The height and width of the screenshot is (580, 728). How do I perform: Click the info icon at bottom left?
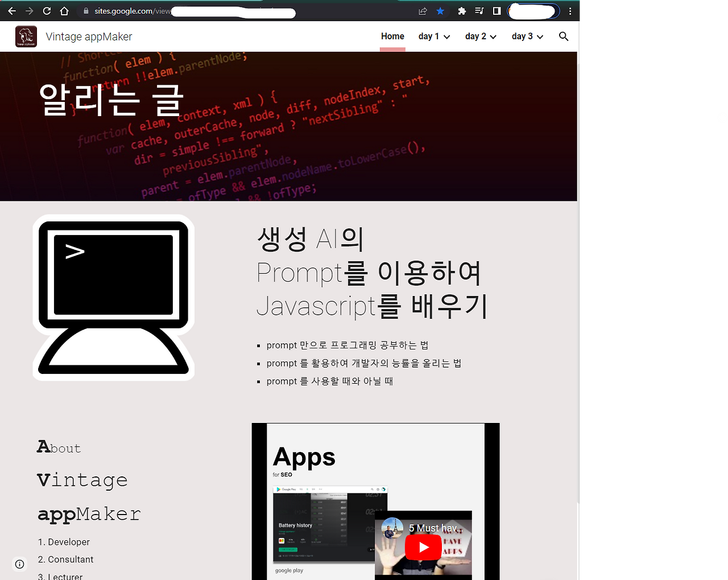(19, 563)
